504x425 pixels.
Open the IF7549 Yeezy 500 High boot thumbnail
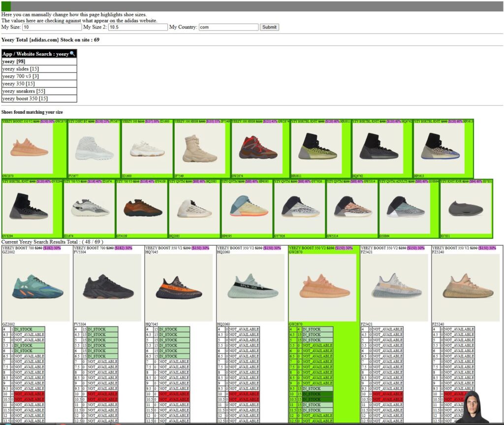200,148
